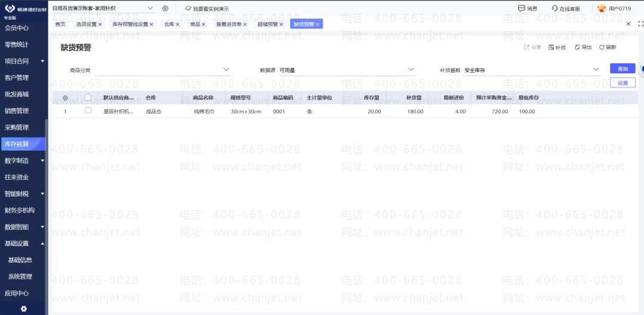Viewport: 644px width, 315px height.
Task: Toggle the select-all checkbox in table header
Action: pos(88,98)
